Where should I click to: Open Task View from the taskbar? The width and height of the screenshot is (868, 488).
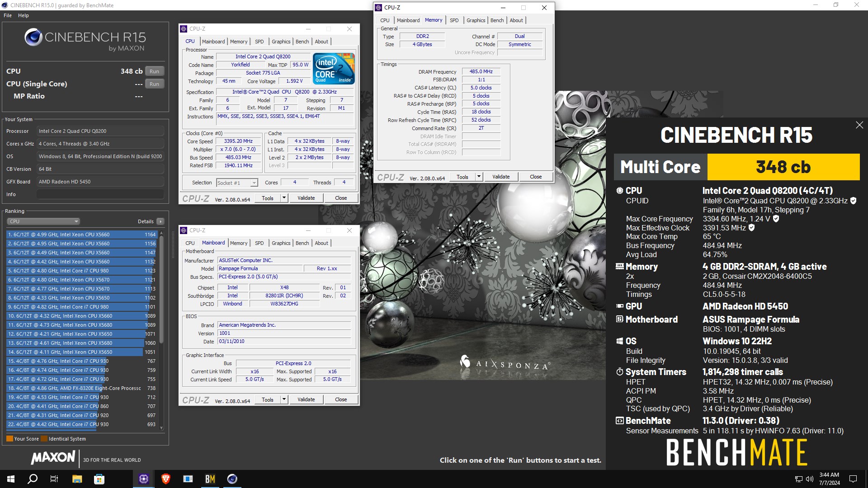coord(54,479)
